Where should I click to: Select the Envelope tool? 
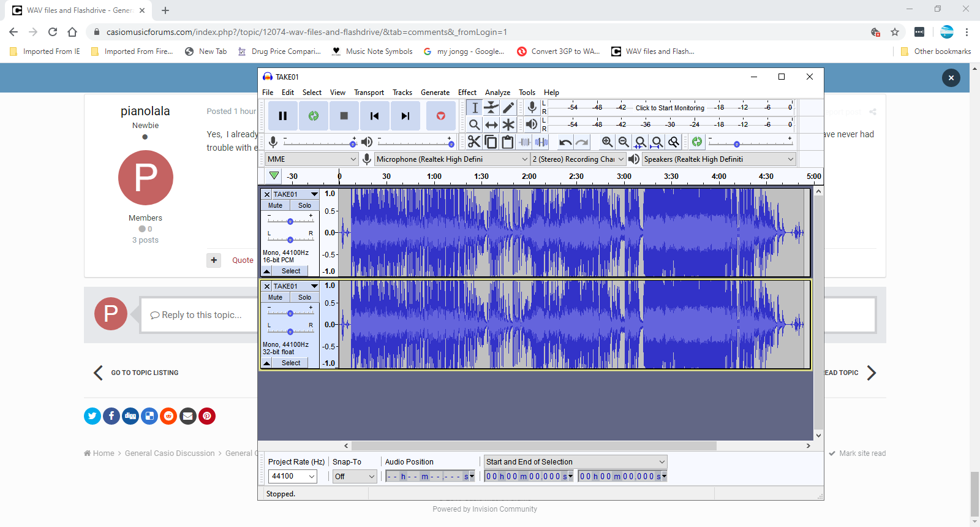(491, 108)
